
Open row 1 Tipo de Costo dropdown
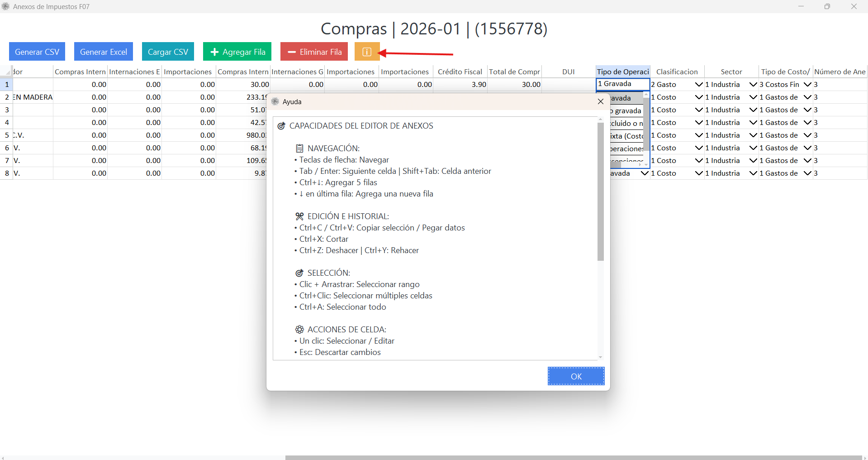pos(807,84)
